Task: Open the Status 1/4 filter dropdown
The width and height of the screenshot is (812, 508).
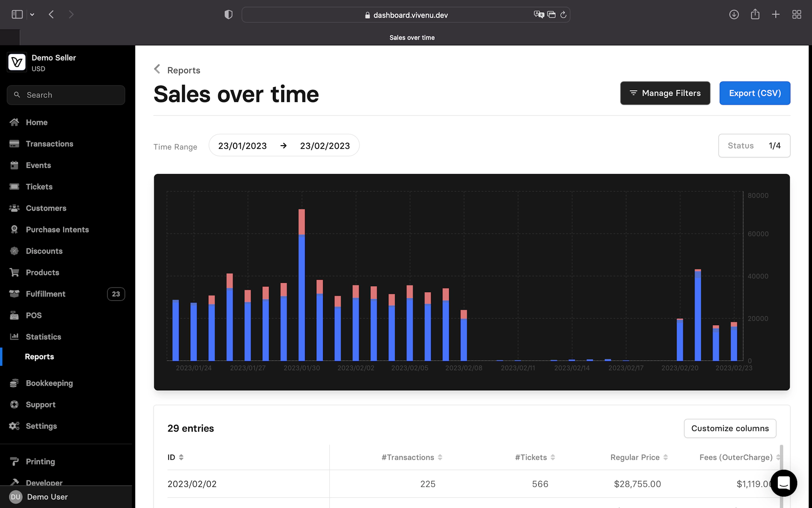Action: coord(754,146)
